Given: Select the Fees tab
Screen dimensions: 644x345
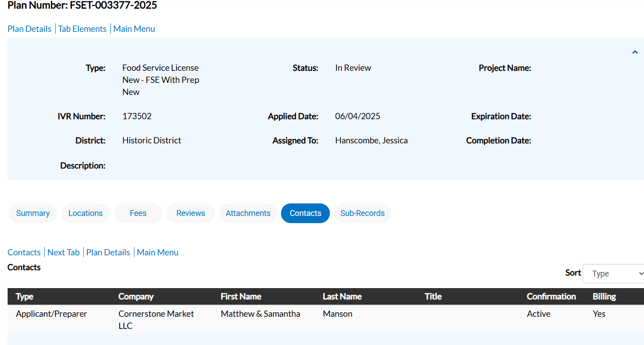Looking at the screenshot, I should pyautogui.click(x=138, y=213).
